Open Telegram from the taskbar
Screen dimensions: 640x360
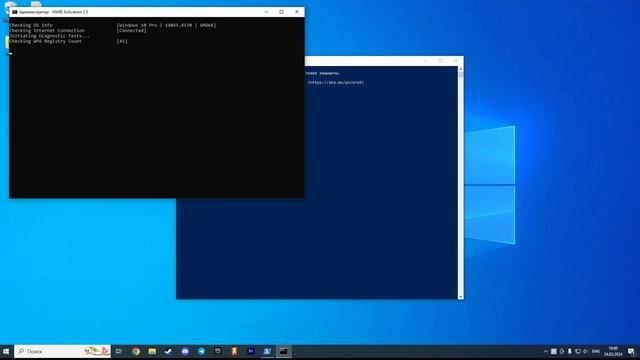201,351
